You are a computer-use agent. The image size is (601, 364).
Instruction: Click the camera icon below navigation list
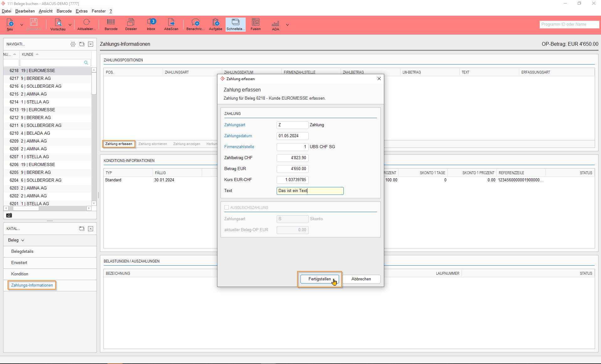9,215
